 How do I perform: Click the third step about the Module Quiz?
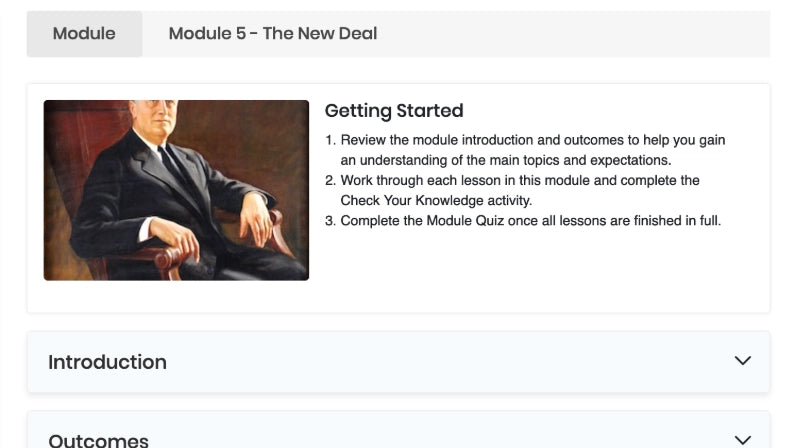(x=530, y=220)
